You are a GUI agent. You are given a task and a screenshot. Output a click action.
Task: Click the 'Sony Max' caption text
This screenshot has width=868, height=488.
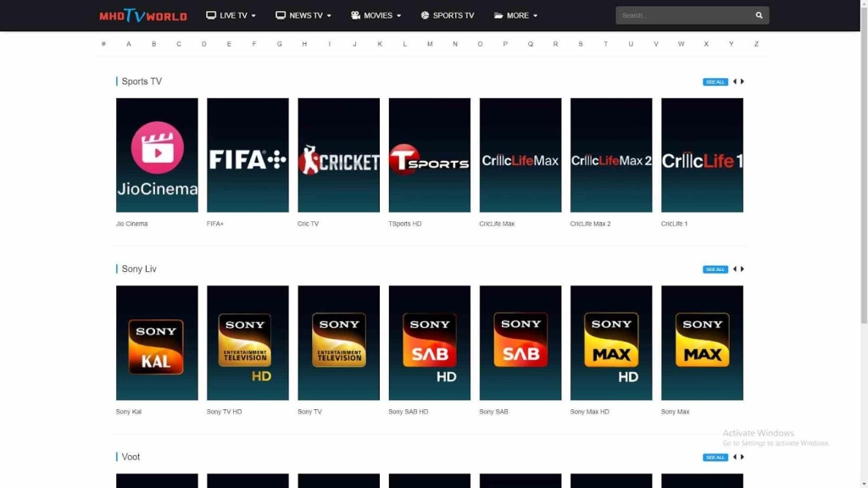[x=675, y=412]
